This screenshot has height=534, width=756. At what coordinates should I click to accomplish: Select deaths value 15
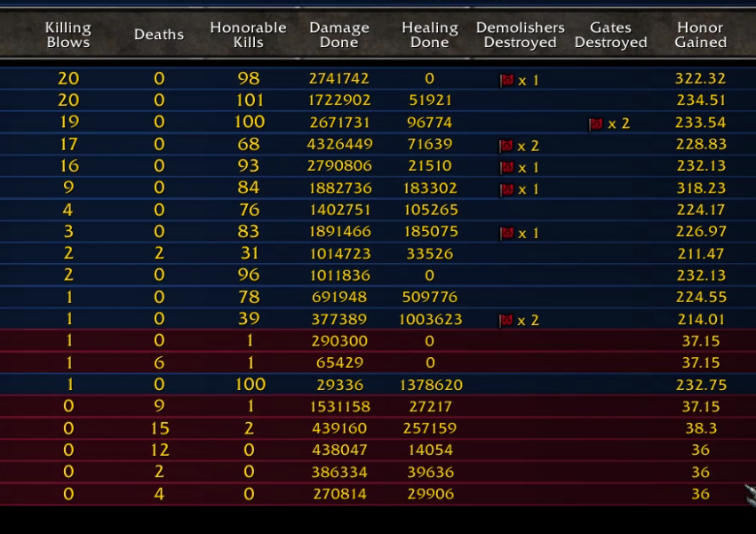pyautogui.click(x=160, y=428)
